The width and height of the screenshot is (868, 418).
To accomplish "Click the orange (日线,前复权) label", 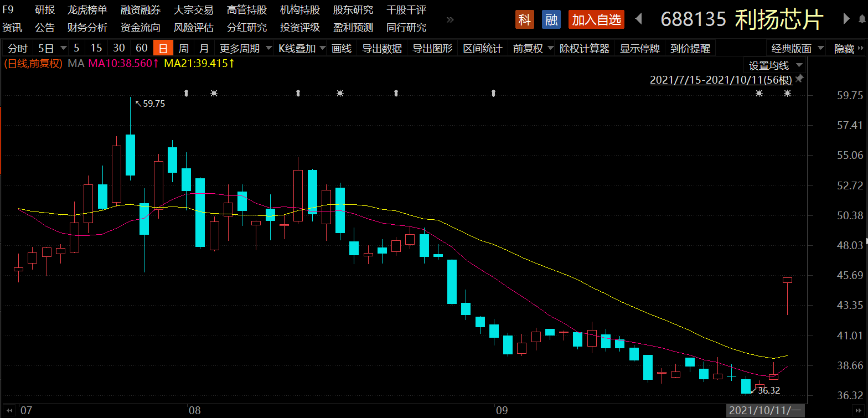I will [x=33, y=63].
